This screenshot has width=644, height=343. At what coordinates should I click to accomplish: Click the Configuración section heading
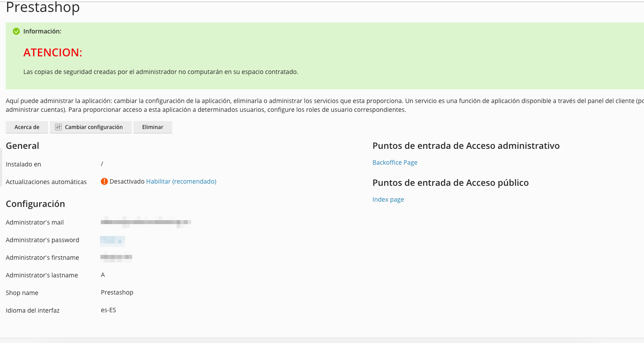coord(35,204)
